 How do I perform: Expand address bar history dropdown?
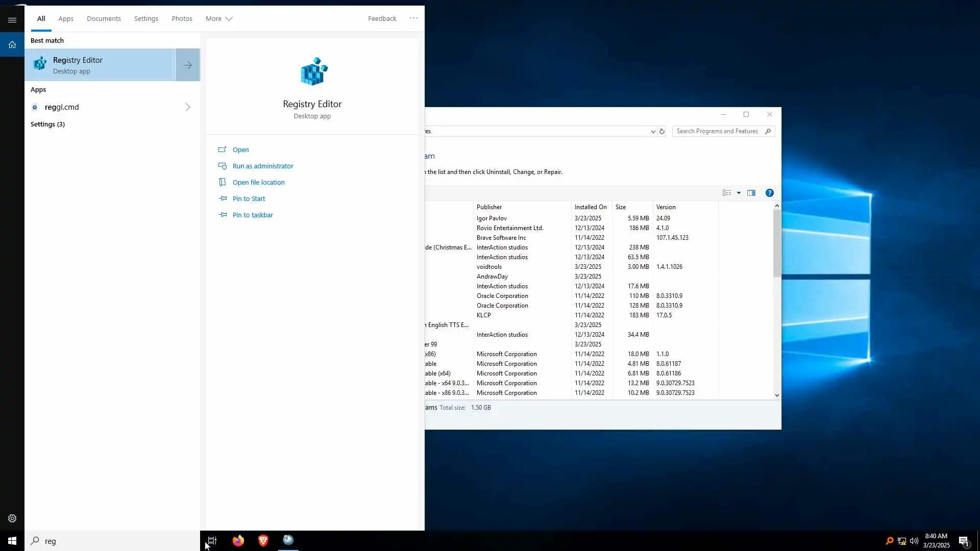tap(653, 132)
